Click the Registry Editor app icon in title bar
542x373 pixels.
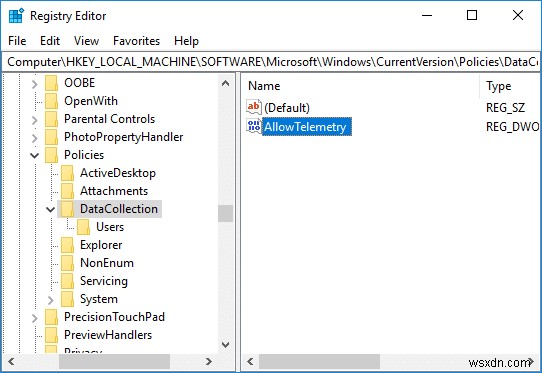click(x=16, y=16)
